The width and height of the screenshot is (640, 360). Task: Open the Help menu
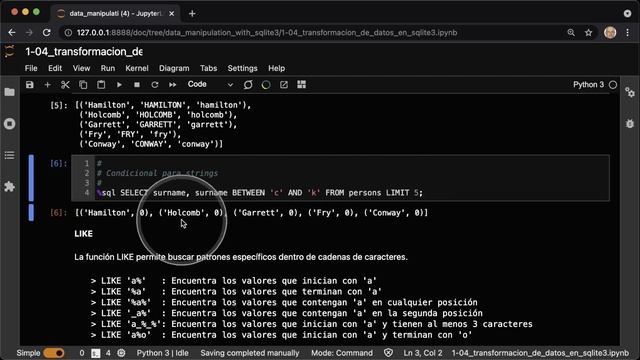[x=276, y=68]
